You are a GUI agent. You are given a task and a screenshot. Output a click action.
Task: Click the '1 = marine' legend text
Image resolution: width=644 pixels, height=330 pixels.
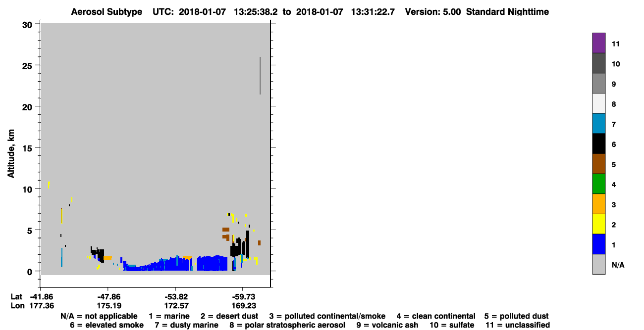pyautogui.click(x=169, y=316)
